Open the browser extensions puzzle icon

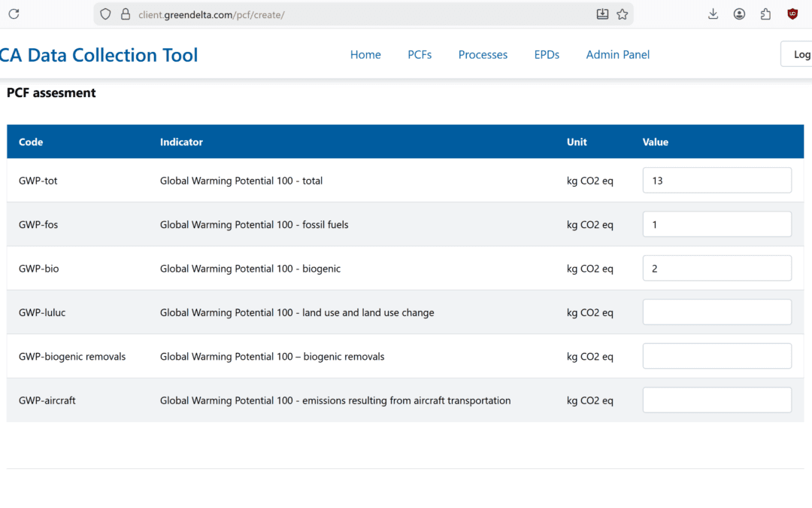pos(766,14)
